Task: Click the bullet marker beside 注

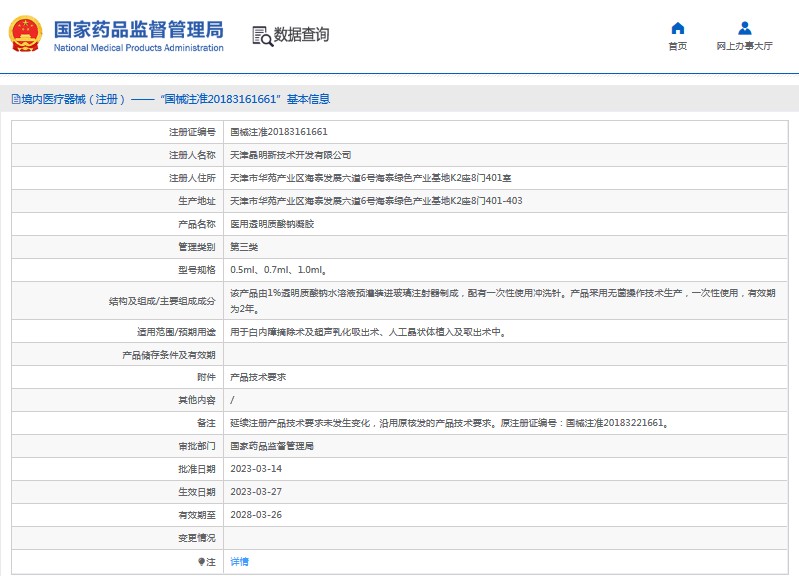Action: (200, 562)
